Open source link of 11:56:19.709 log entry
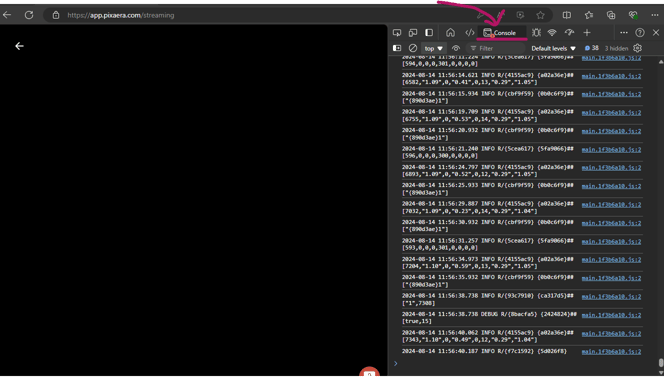Screen dimensions: 664x392 click(x=611, y=113)
